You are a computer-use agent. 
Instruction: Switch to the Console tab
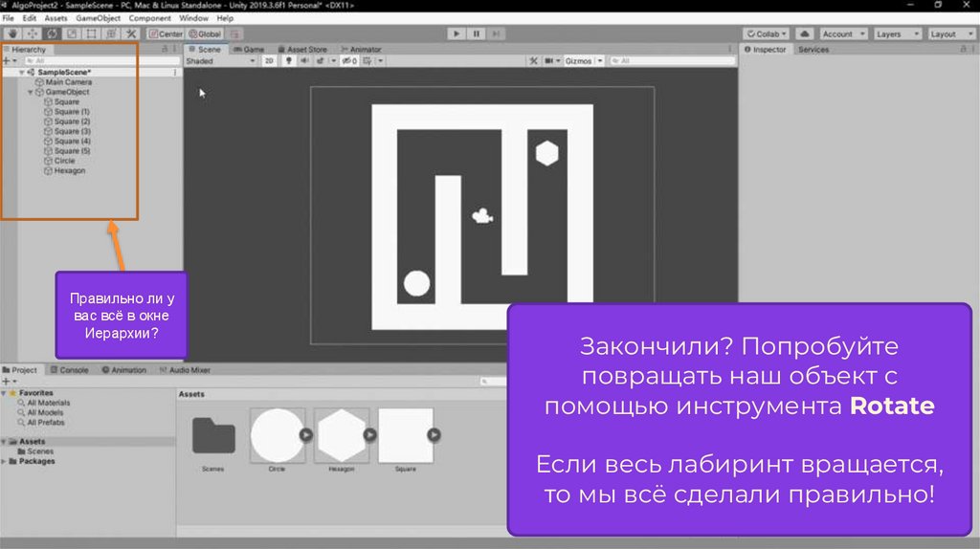(69, 370)
